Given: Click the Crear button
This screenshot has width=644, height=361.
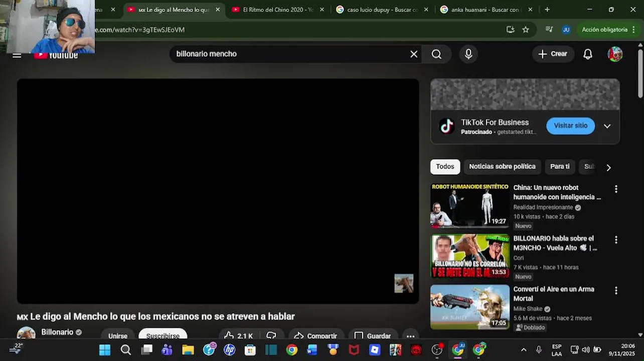Looking at the screenshot, I should [552, 54].
